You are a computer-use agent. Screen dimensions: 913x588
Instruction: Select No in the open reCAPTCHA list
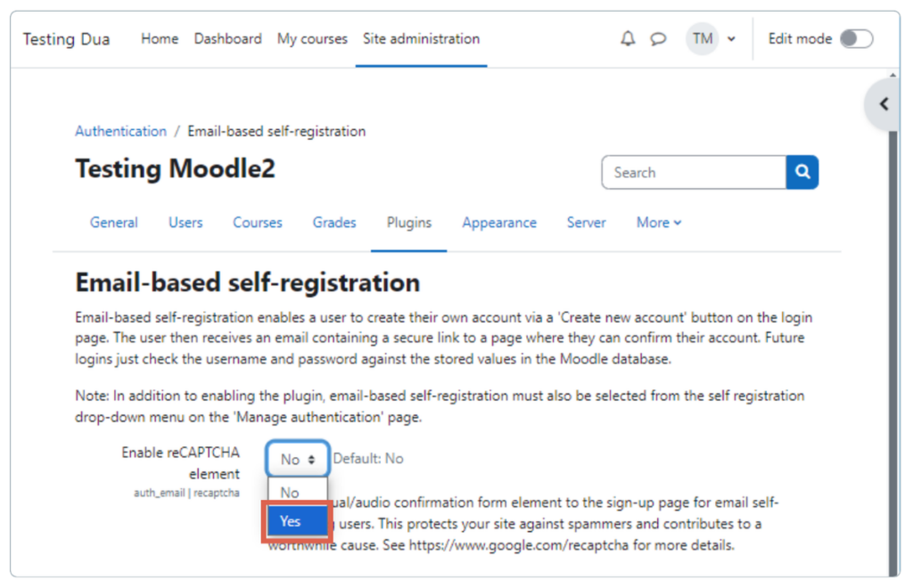click(x=290, y=492)
